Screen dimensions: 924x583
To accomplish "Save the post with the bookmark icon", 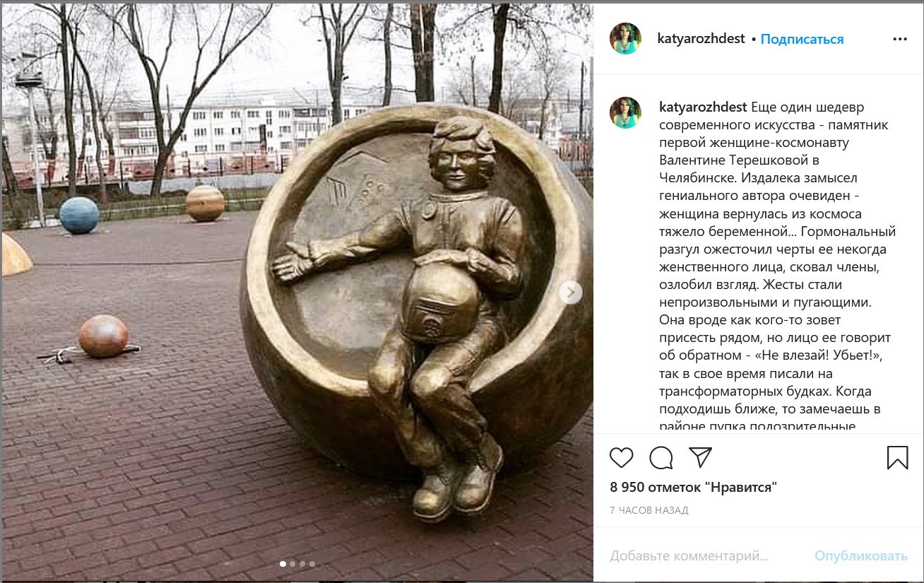I will coord(897,457).
